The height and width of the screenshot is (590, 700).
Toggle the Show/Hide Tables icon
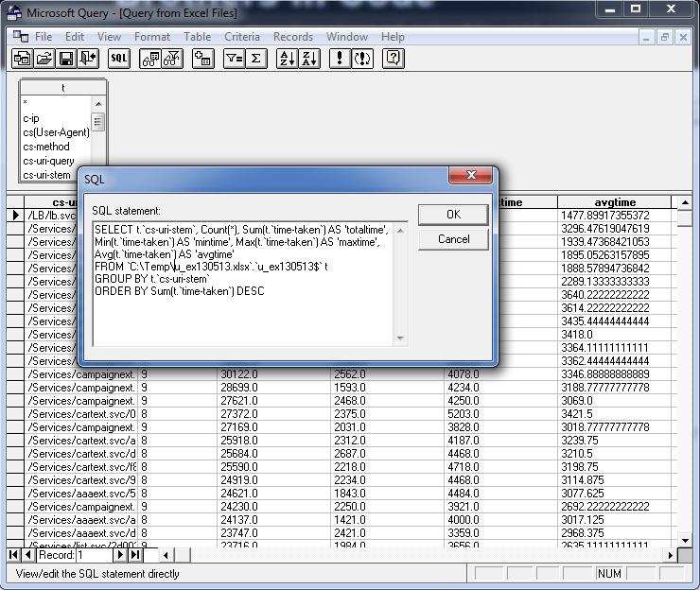150,59
